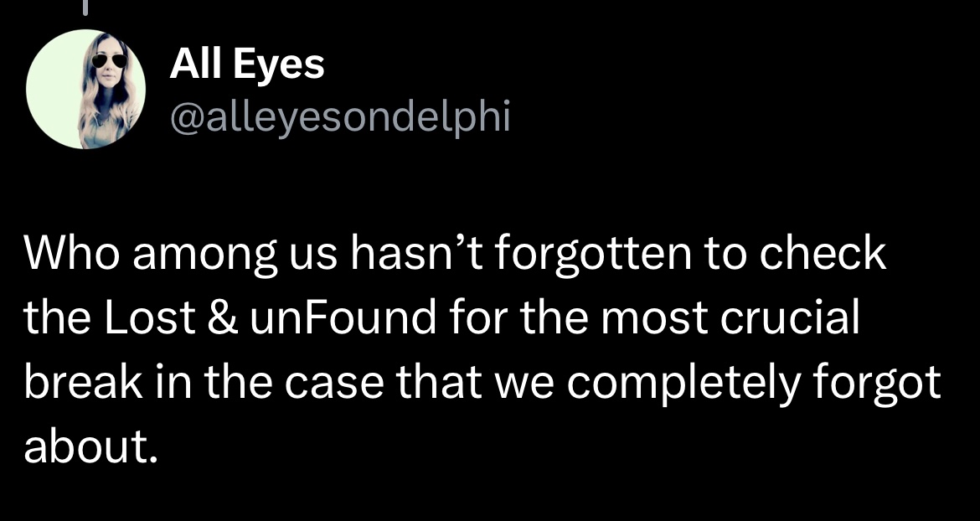Click the display name All Eyes
Screen dimensions: 980x521
point(248,64)
